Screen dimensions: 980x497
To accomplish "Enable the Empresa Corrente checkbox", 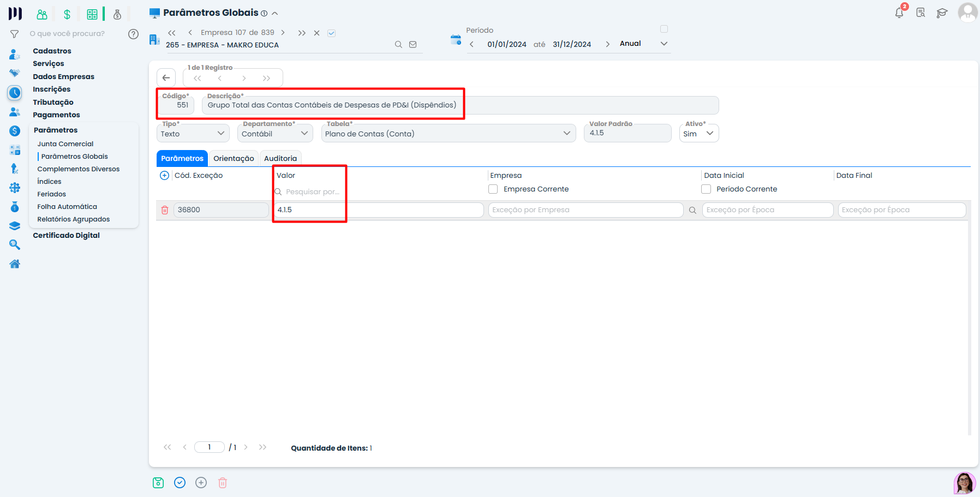I will coord(493,189).
